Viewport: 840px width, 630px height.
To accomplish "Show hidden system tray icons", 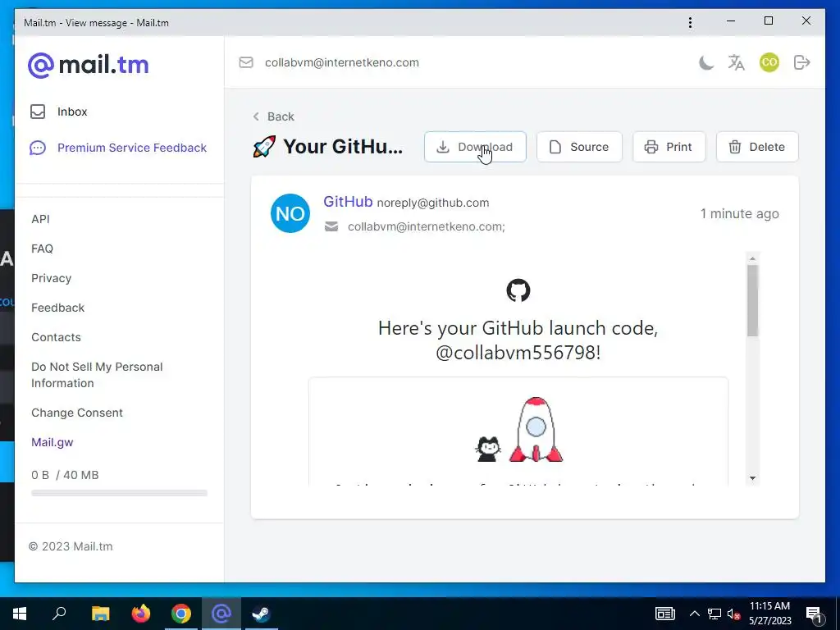I will pyautogui.click(x=694, y=614).
